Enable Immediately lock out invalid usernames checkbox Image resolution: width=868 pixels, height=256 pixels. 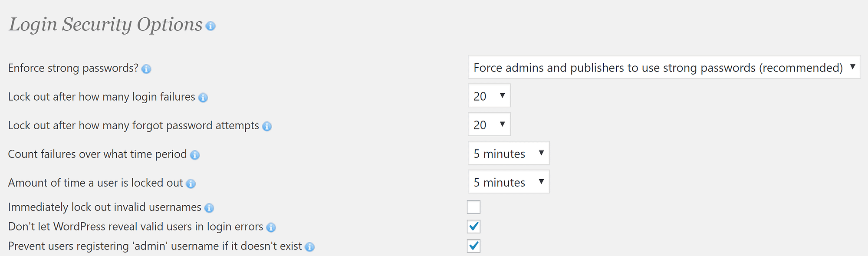pos(473,207)
